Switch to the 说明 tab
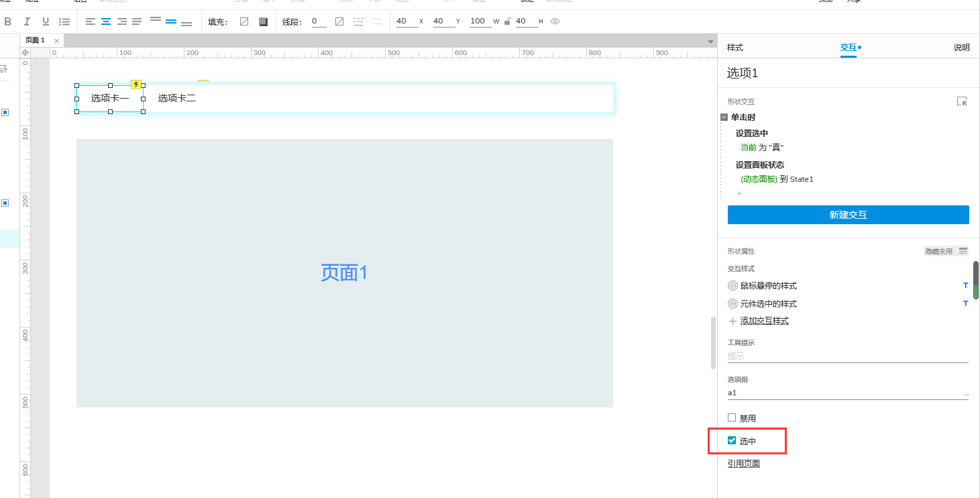980x498 pixels. [x=961, y=48]
